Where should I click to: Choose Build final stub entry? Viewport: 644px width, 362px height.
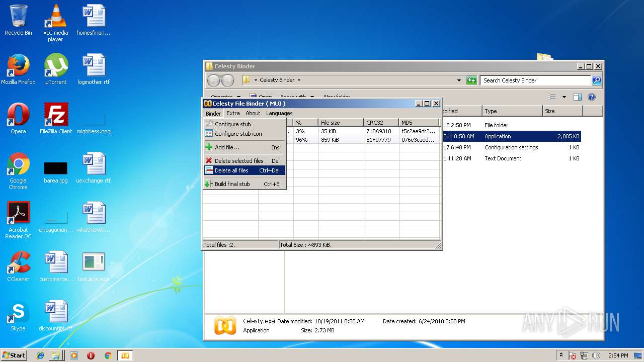pos(245,184)
